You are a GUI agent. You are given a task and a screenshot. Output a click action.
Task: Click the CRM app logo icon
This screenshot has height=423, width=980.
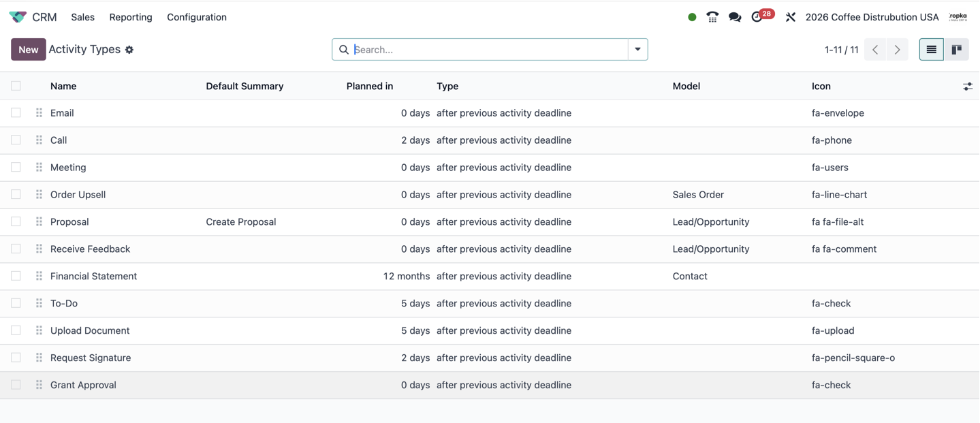coord(18,17)
